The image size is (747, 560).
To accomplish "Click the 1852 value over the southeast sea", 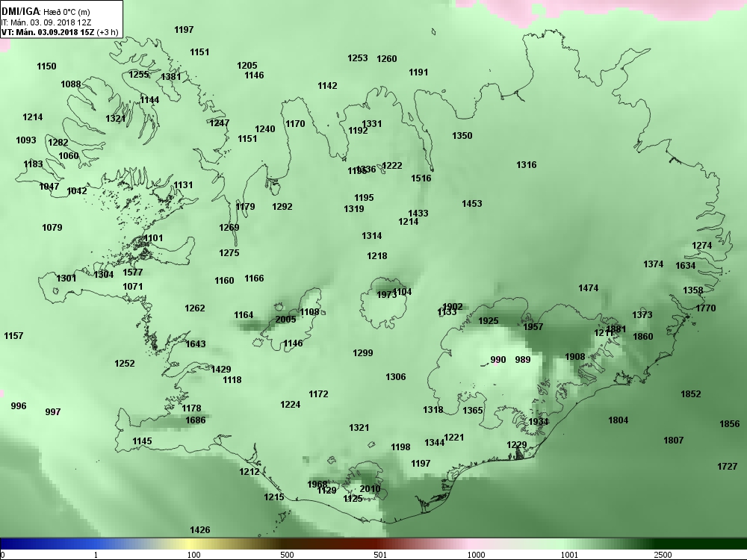I will [x=690, y=393].
